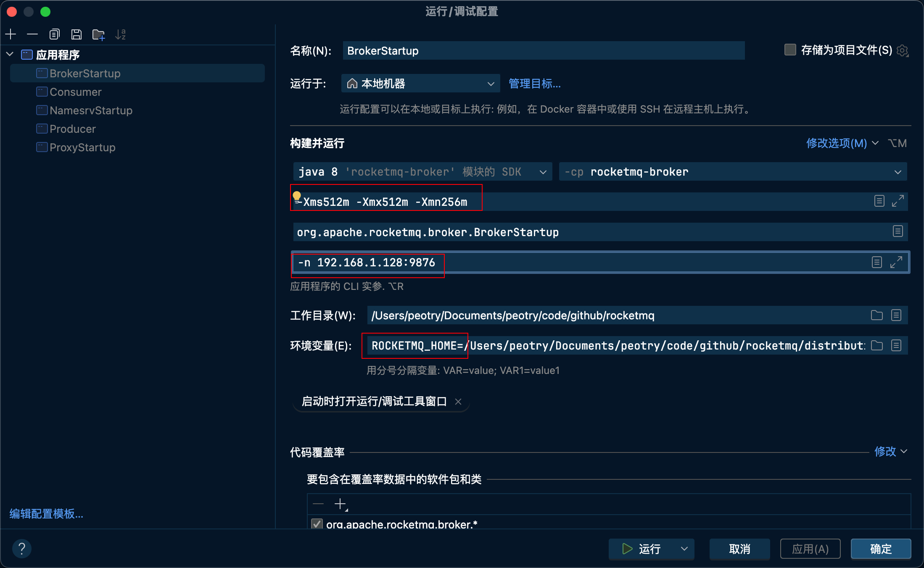Click the Name field containing BrokerStartup
The image size is (924, 568).
(544, 50)
